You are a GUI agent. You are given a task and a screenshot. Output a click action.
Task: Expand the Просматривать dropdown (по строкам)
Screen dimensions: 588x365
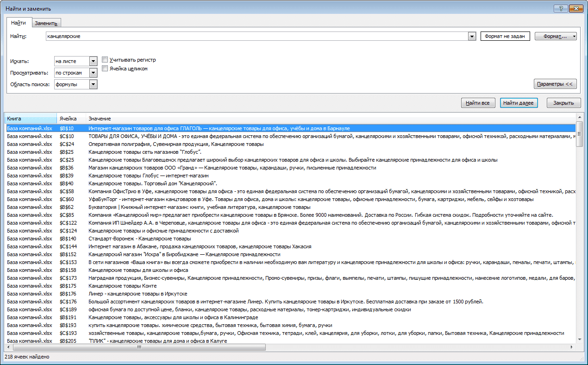click(x=93, y=73)
